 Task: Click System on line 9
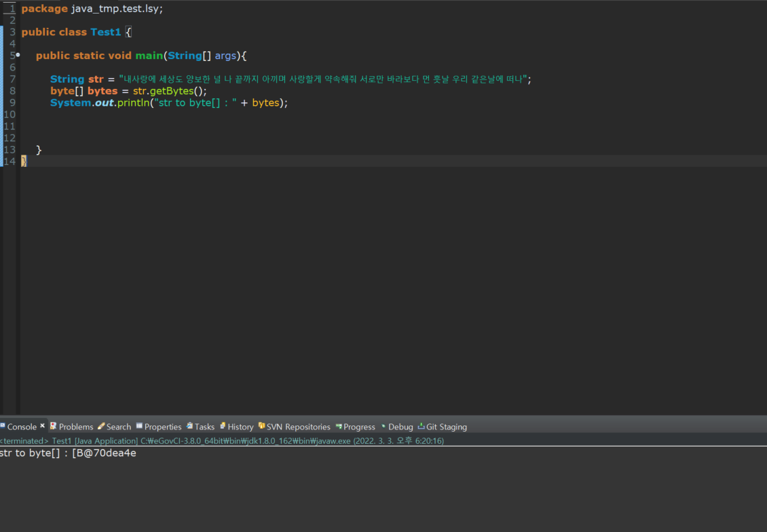(x=71, y=102)
